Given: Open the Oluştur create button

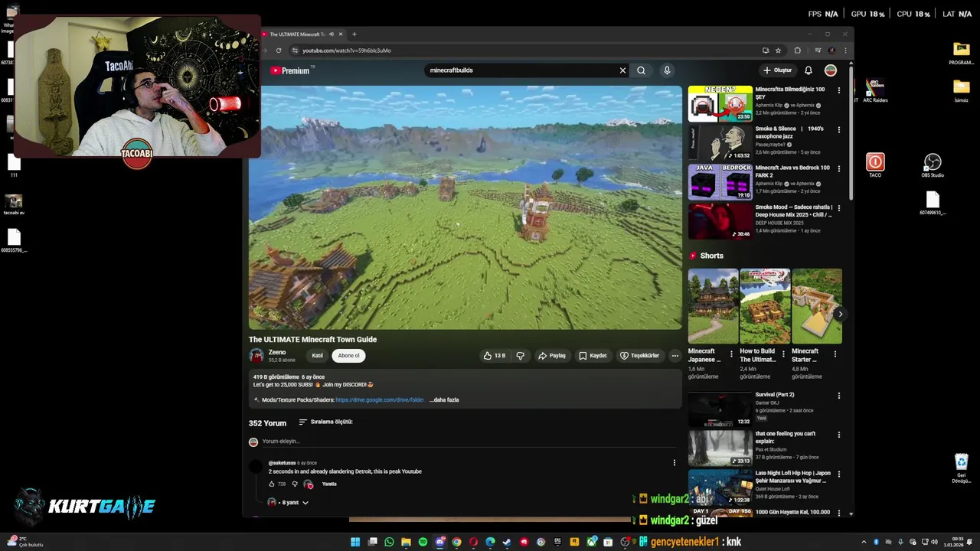Looking at the screenshot, I should [x=777, y=70].
